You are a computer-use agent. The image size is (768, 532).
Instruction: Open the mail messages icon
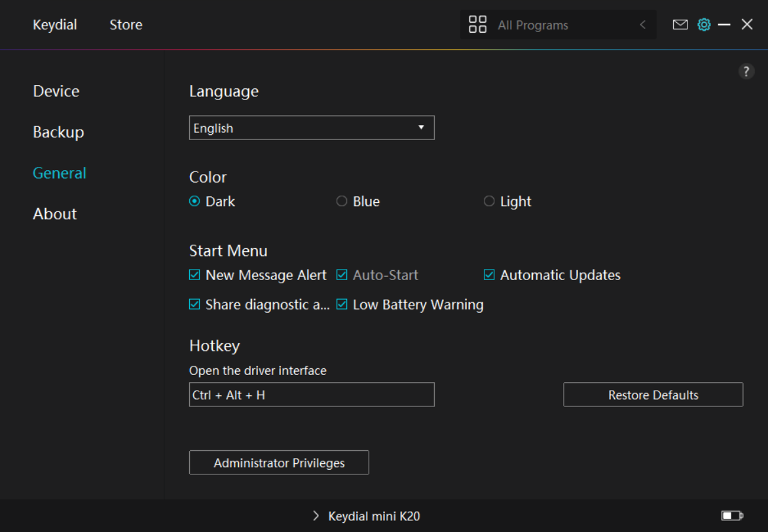680,25
